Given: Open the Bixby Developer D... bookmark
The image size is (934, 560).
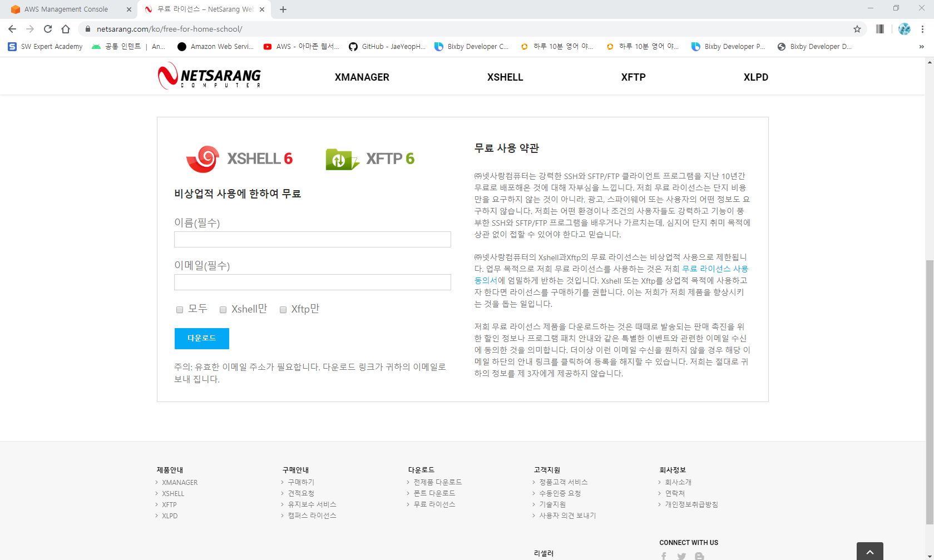Looking at the screenshot, I should (x=815, y=47).
